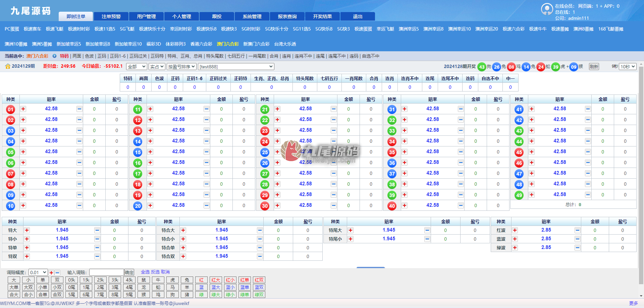Click the 全选 link
644x308 pixels.
pyautogui.click(x=145, y=272)
